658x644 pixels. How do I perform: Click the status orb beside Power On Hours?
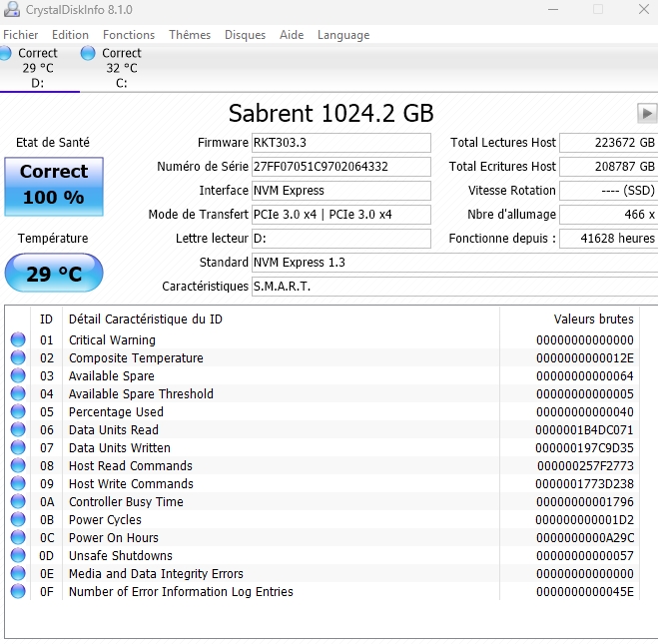pyautogui.click(x=18, y=538)
